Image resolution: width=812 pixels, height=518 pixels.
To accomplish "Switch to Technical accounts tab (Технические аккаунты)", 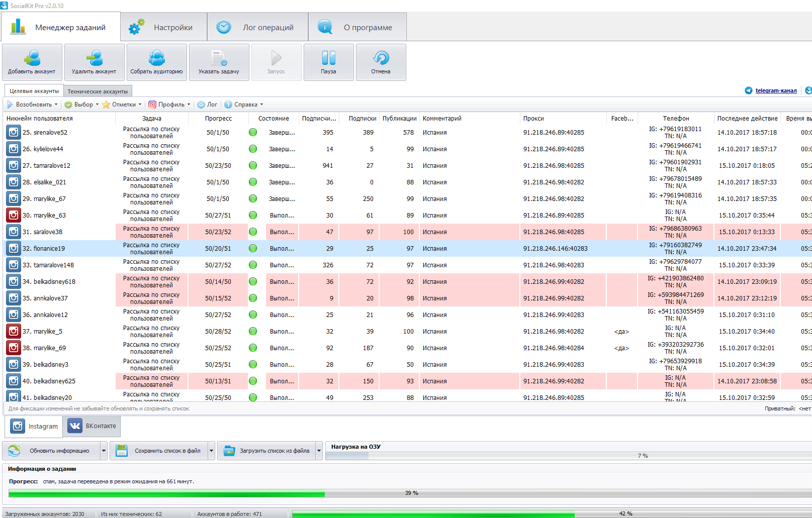I will click(x=98, y=91).
